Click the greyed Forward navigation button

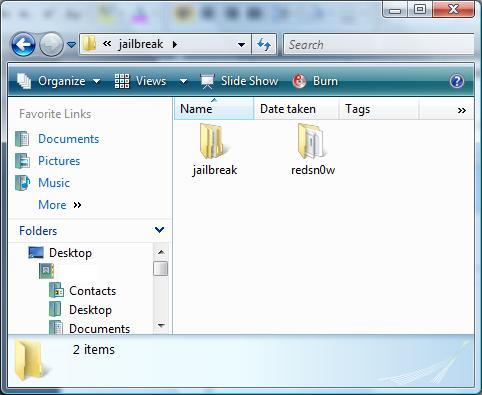tap(51, 44)
